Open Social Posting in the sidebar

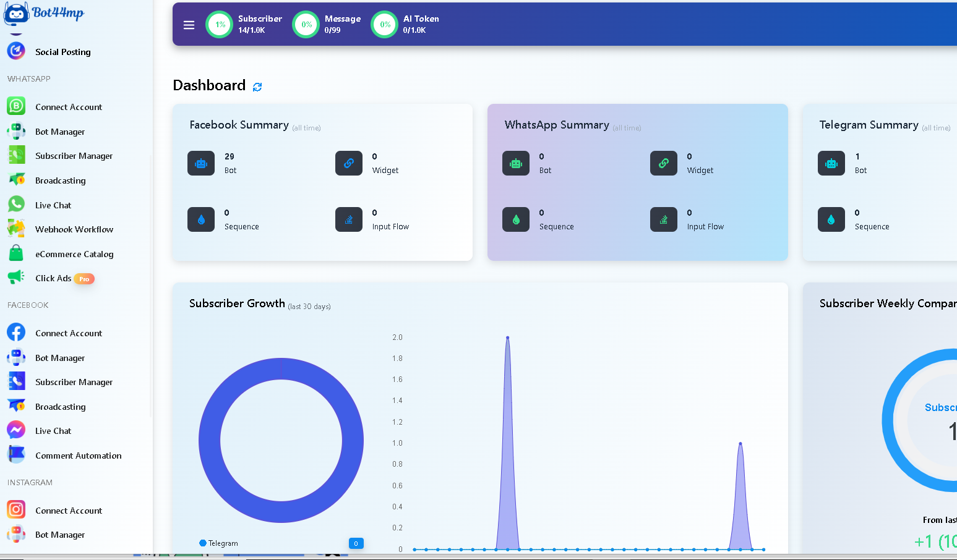point(63,52)
